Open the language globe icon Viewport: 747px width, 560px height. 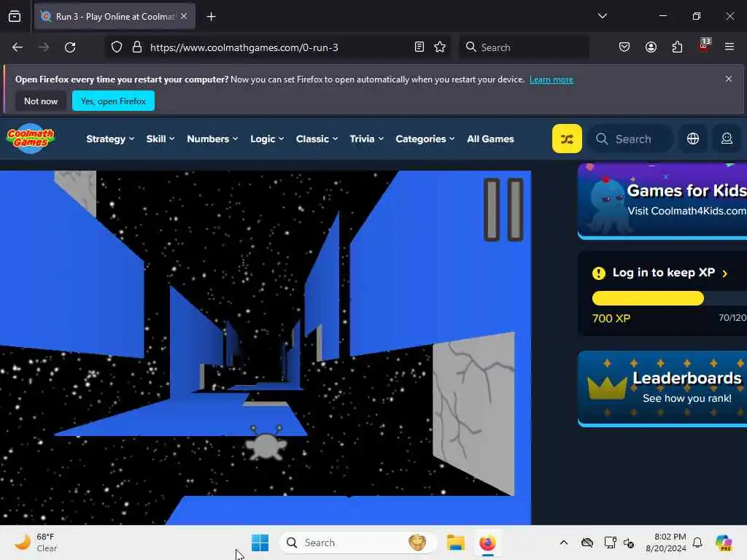693,139
